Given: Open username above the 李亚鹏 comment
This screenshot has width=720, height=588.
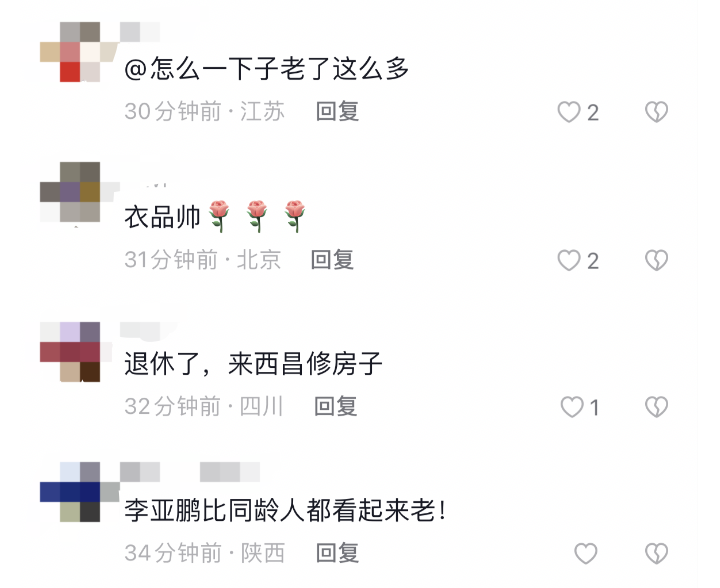Looking at the screenshot, I should click(190, 472).
